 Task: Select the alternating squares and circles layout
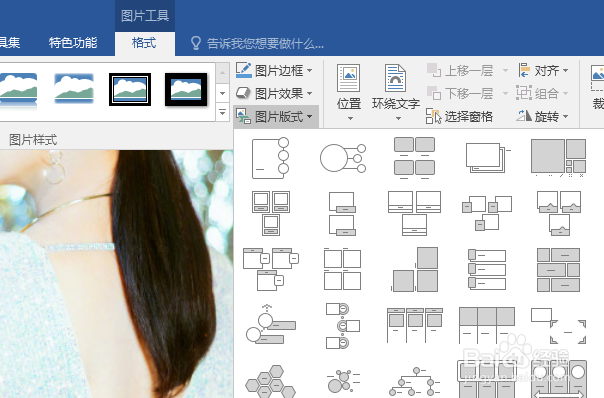coord(342,326)
